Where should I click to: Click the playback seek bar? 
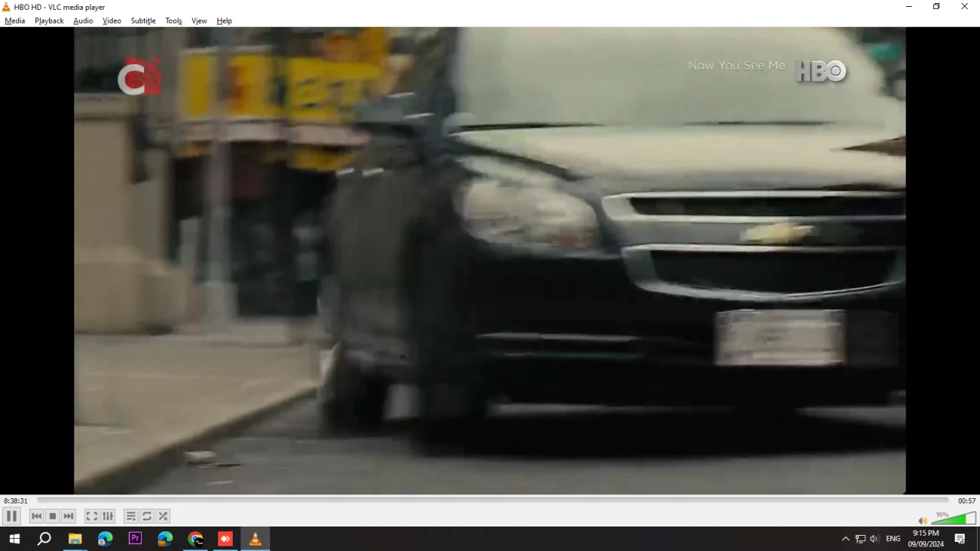[x=492, y=500]
